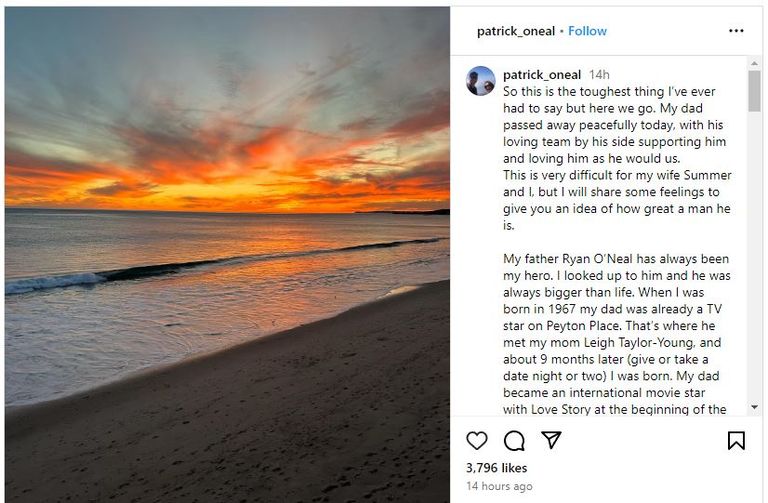Share the post using the paper plane icon
The height and width of the screenshot is (503, 768).
[551, 440]
